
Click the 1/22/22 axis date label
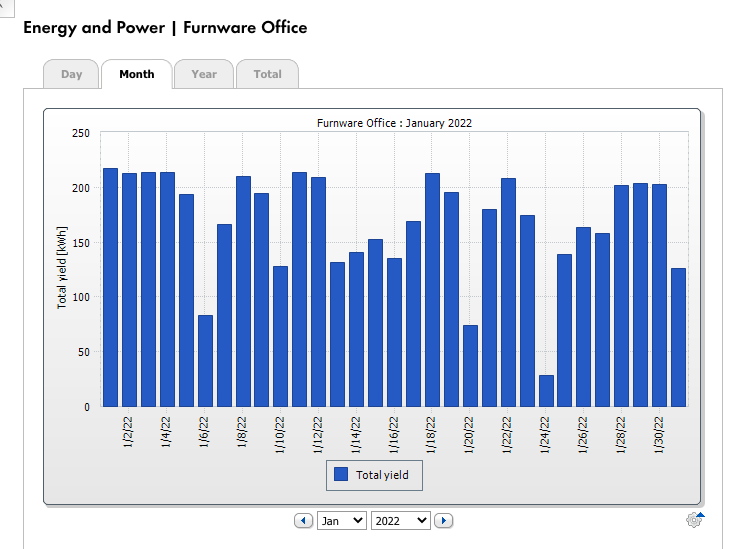click(507, 435)
